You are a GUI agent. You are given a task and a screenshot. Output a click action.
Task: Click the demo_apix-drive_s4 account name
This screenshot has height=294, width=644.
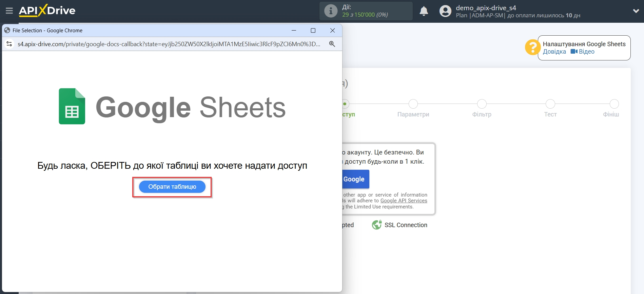[486, 8]
